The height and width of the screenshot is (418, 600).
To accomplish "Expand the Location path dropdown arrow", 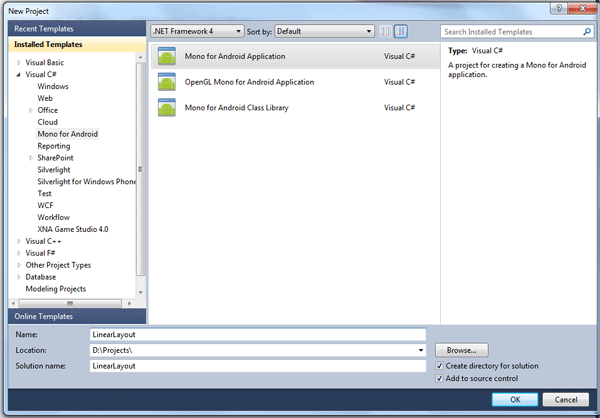I will click(x=421, y=350).
